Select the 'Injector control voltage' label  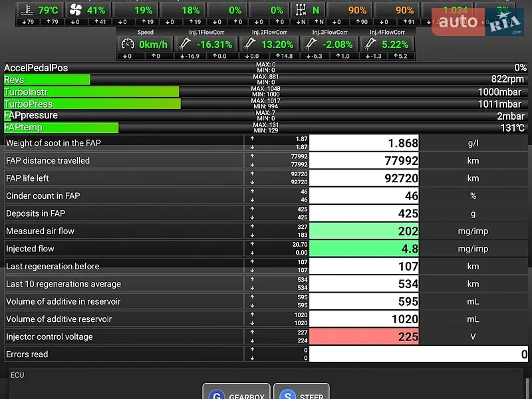pyautogui.click(x=49, y=337)
